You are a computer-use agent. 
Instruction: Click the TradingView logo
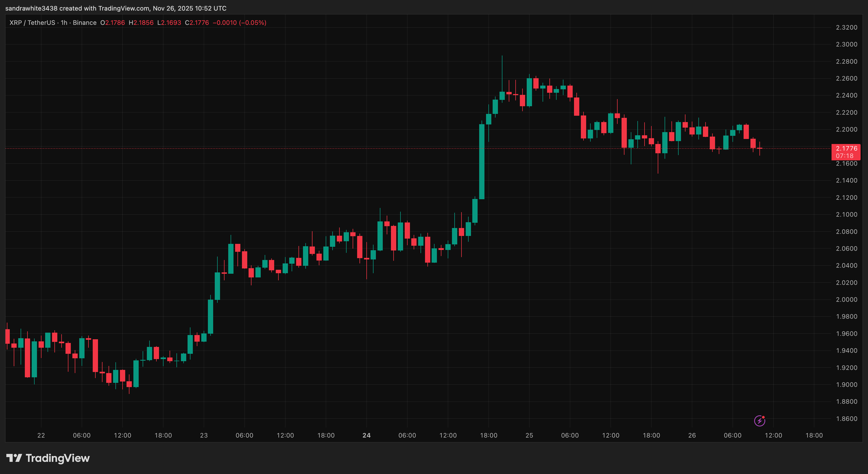pyautogui.click(x=47, y=458)
